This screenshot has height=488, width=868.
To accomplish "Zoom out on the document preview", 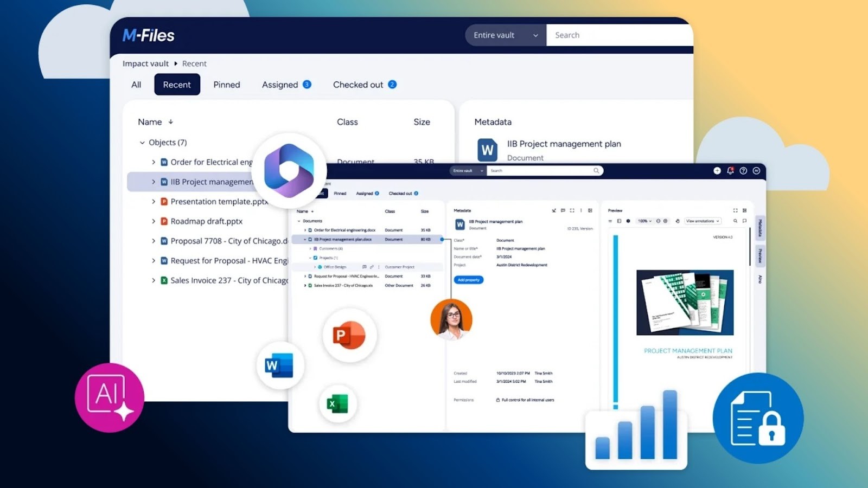I will (658, 221).
